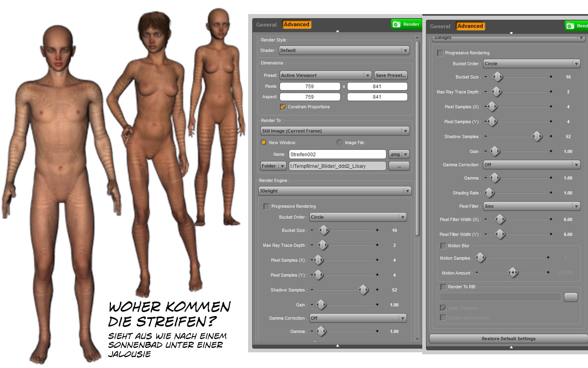Viewport: 588px width, 368px height.
Task: Switch to the General tab in the right panel
Action: point(440,26)
